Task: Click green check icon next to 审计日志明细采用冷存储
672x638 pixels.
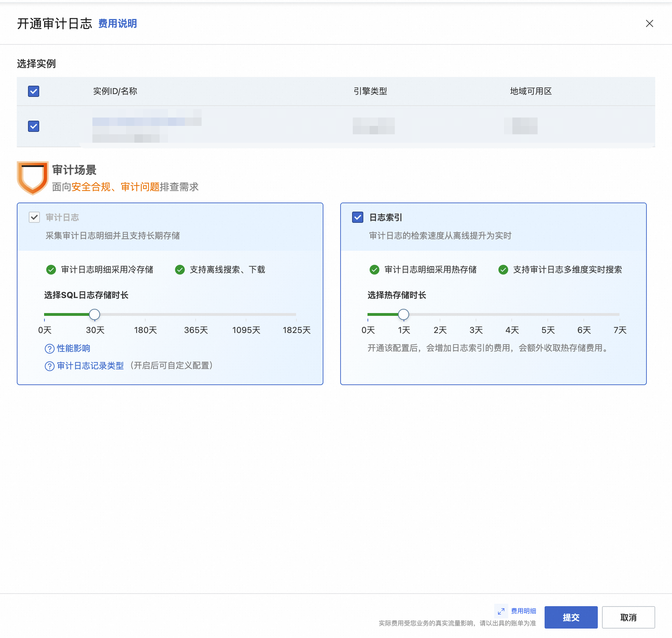Action: point(51,270)
